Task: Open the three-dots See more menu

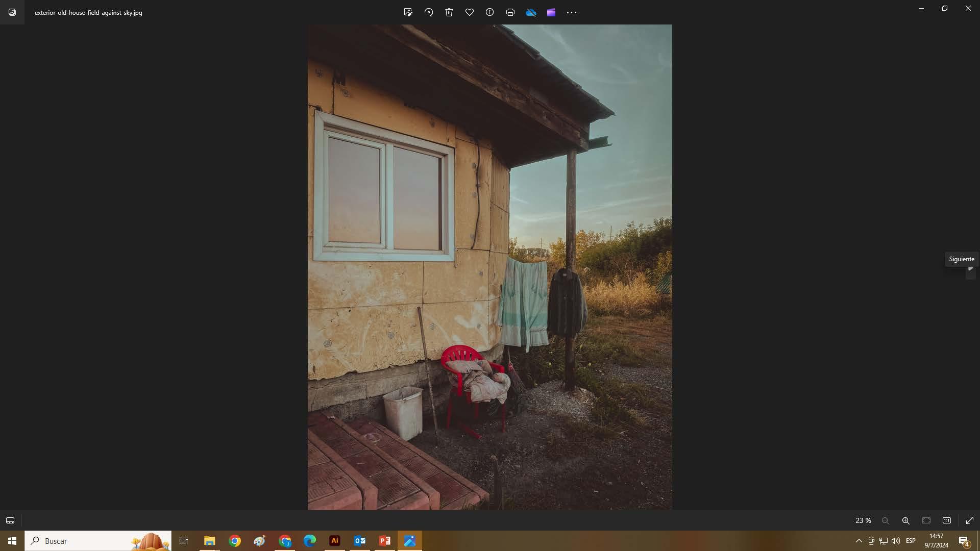Action: coord(572,12)
